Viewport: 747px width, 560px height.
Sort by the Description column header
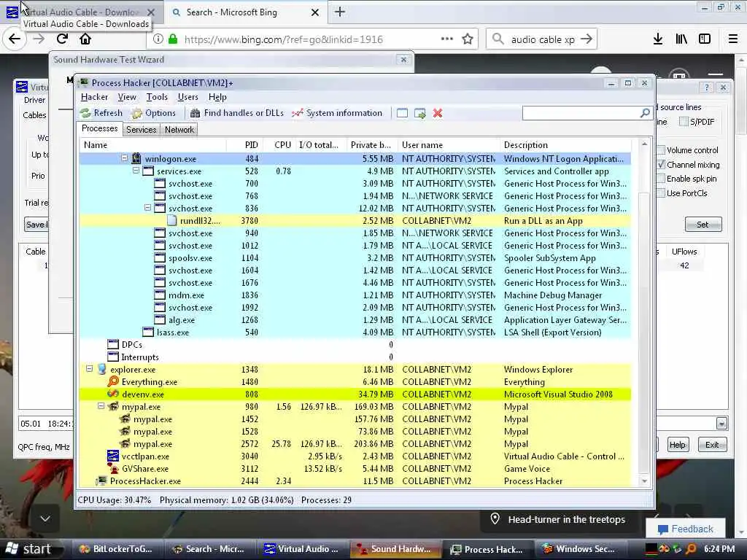[x=565, y=145]
